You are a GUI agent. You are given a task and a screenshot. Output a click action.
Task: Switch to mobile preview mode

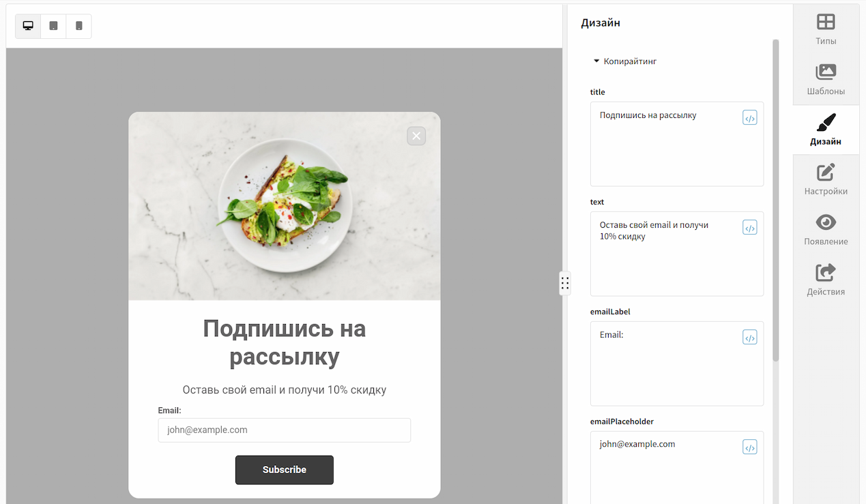pos(78,26)
